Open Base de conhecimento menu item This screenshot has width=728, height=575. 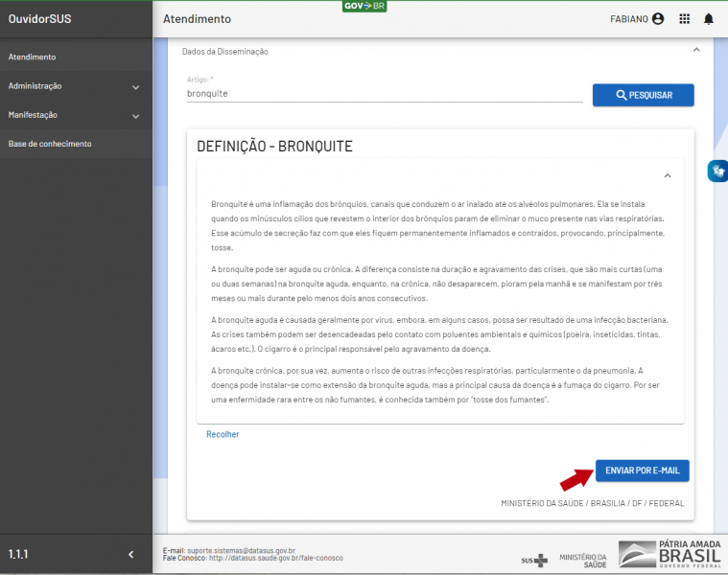50,144
